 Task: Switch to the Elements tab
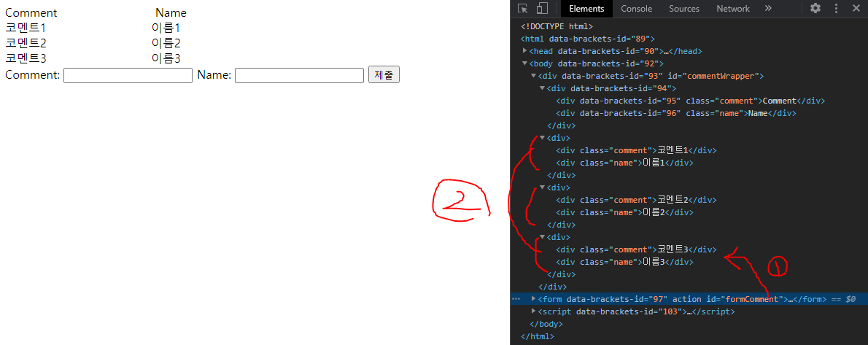pyautogui.click(x=586, y=8)
